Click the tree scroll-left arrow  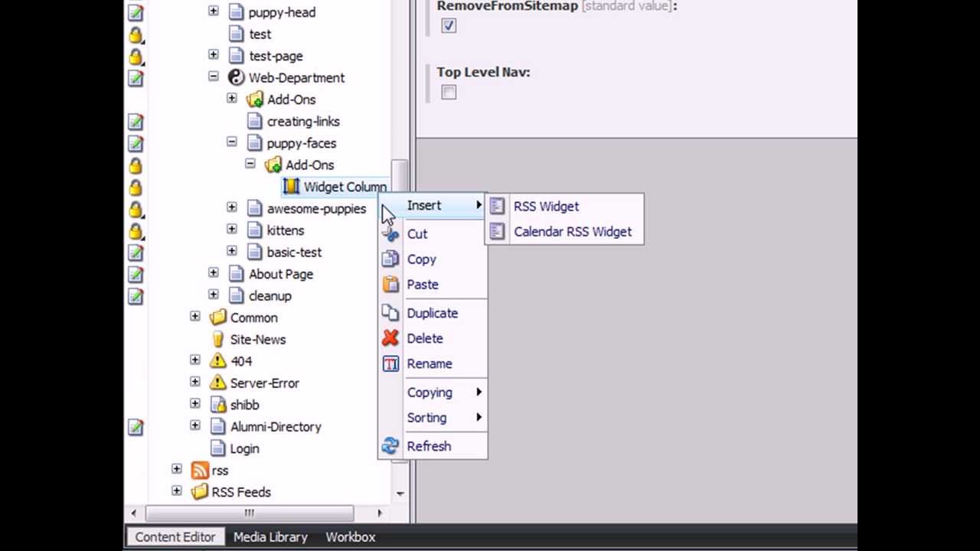pyautogui.click(x=134, y=514)
